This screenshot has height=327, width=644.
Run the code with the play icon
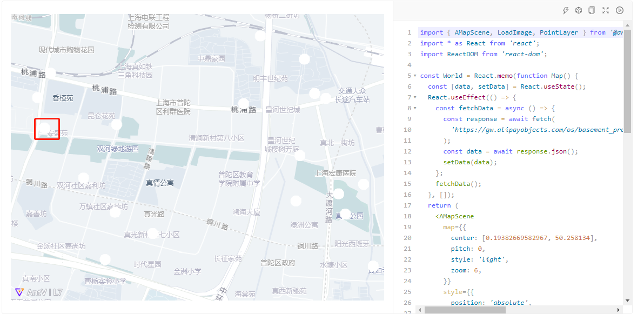click(x=620, y=11)
